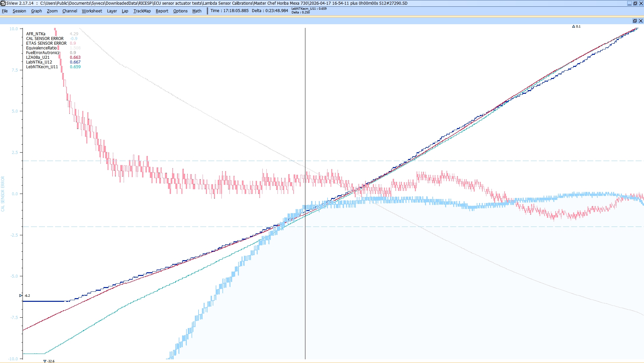Viewport: 644px width, 363px height.
Task: Click the SView application icon in title bar
Action: pos(3,3)
